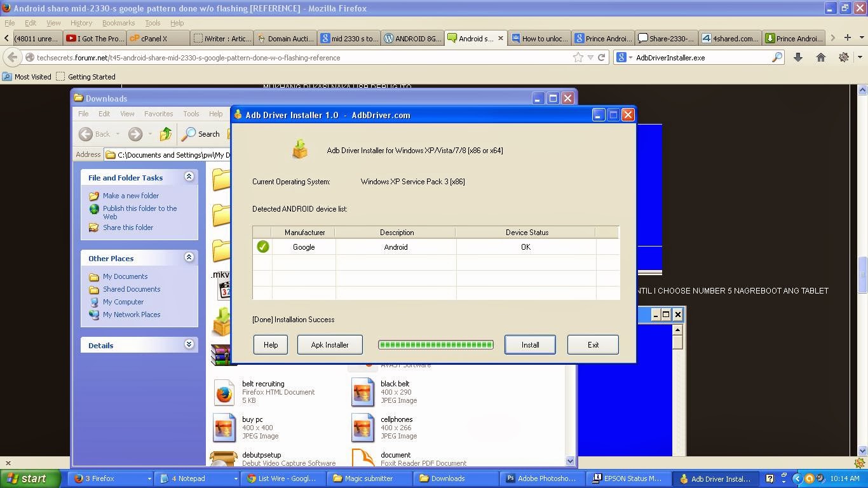
Task: Open the Tools menu in the Downloads window
Action: tap(191, 114)
